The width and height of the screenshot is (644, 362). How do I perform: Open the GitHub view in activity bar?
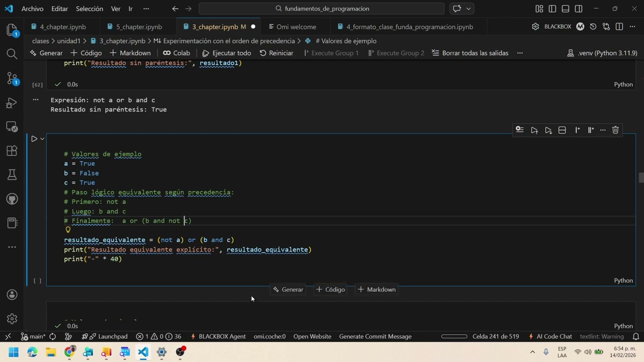tap(12, 199)
